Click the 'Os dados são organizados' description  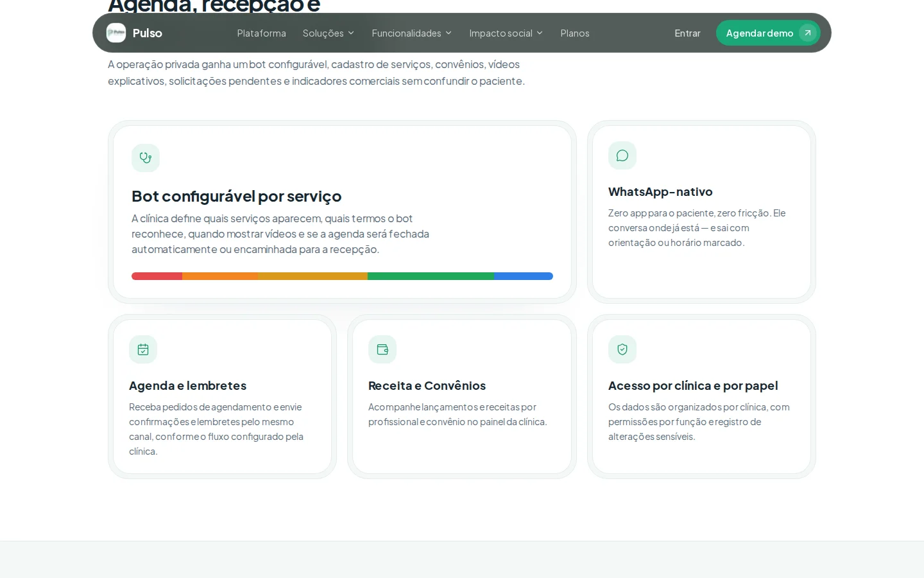pos(699,422)
